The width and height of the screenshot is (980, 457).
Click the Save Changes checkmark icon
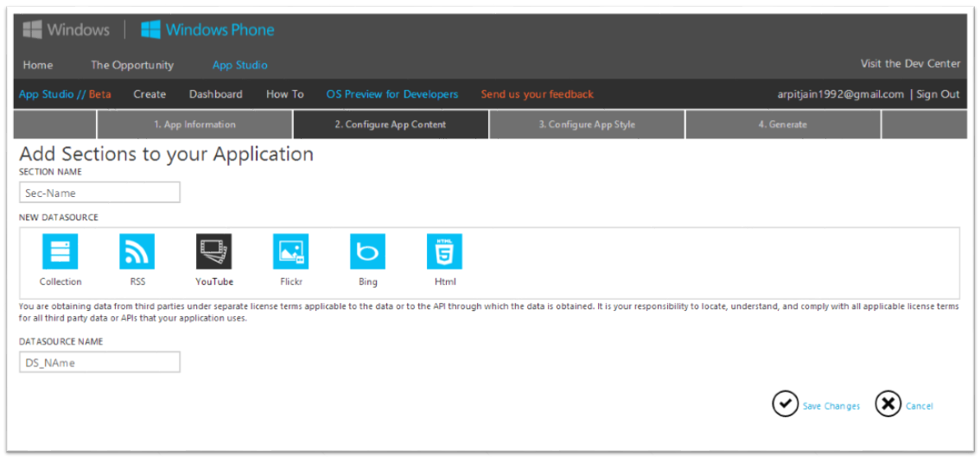point(785,403)
